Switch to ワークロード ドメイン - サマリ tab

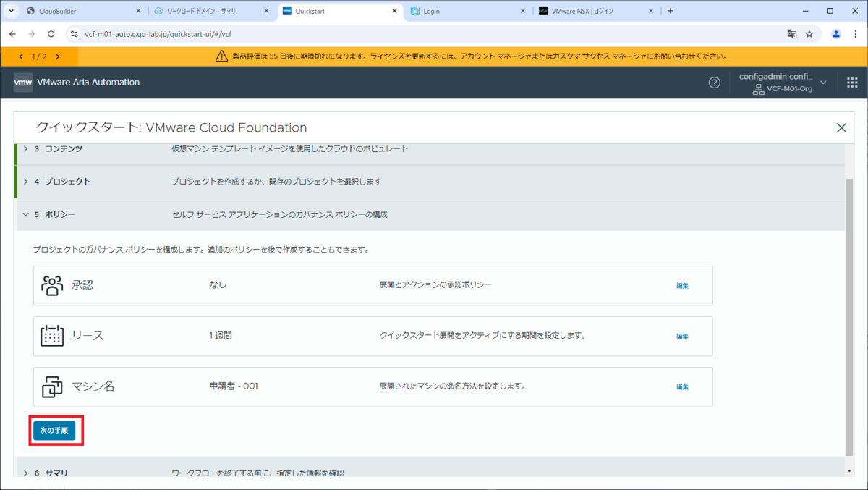(x=211, y=11)
